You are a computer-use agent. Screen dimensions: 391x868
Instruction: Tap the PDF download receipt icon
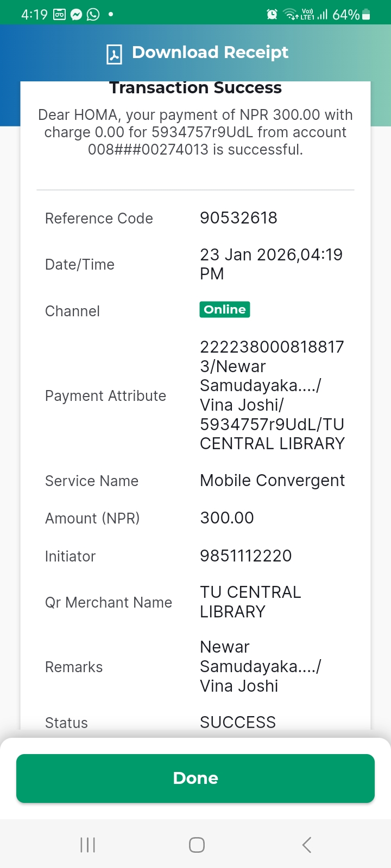coord(114,54)
